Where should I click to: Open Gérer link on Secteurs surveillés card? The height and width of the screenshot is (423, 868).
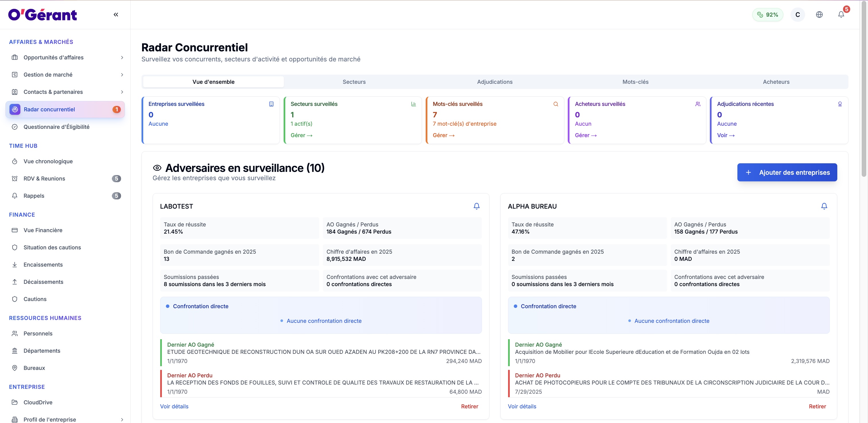[x=301, y=135]
